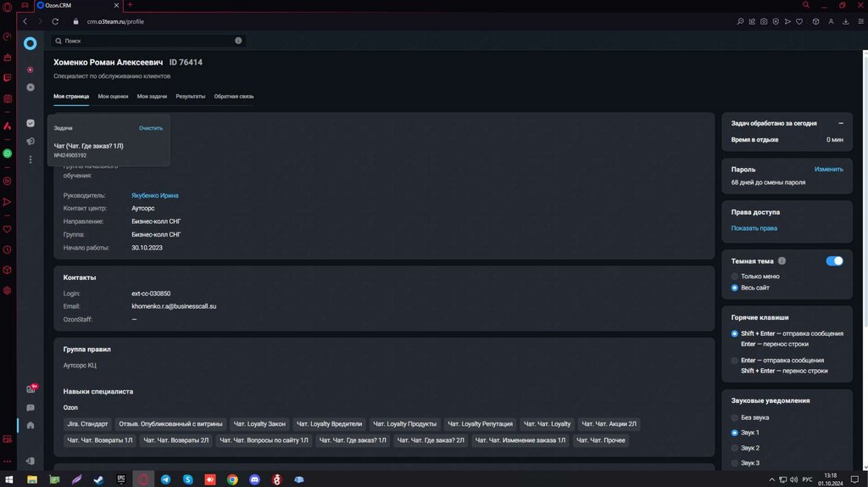
Task: Take a snapshot with camera toolbar icon
Action: (x=764, y=21)
